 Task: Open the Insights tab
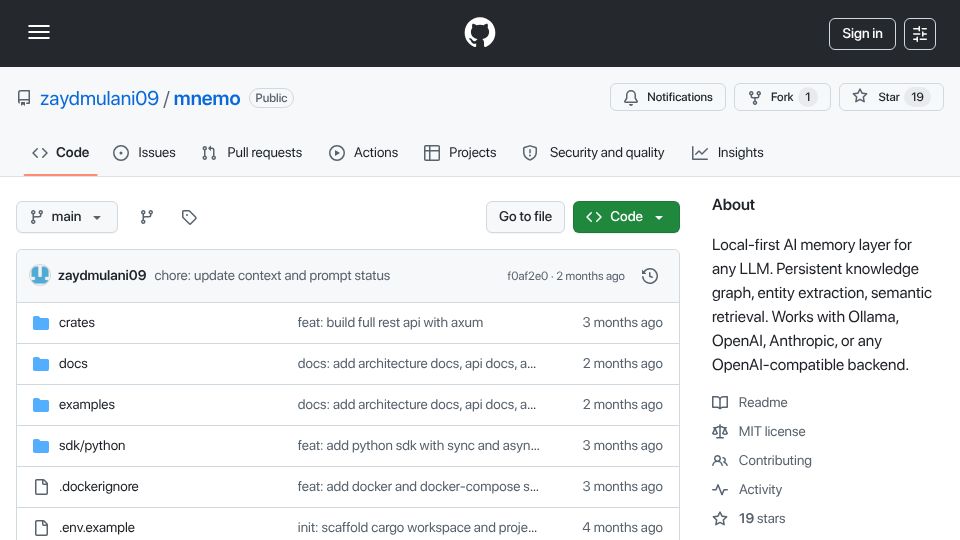point(727,152)
